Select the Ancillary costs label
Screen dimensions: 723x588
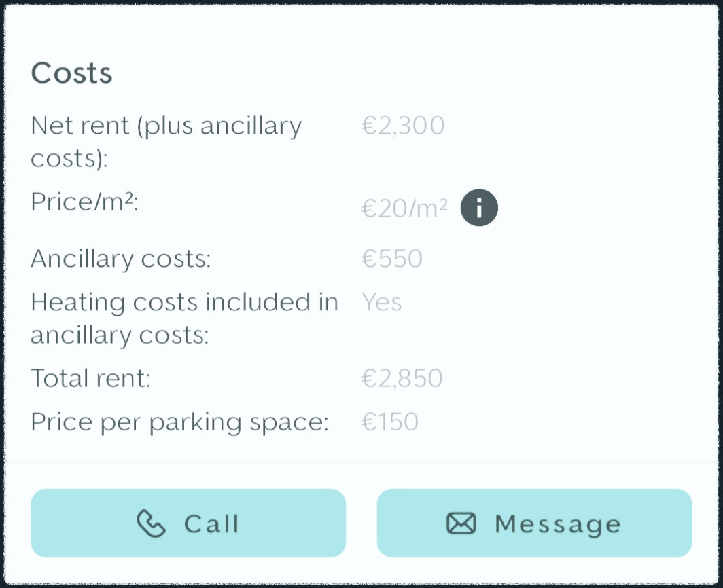[x=121, y=259]
